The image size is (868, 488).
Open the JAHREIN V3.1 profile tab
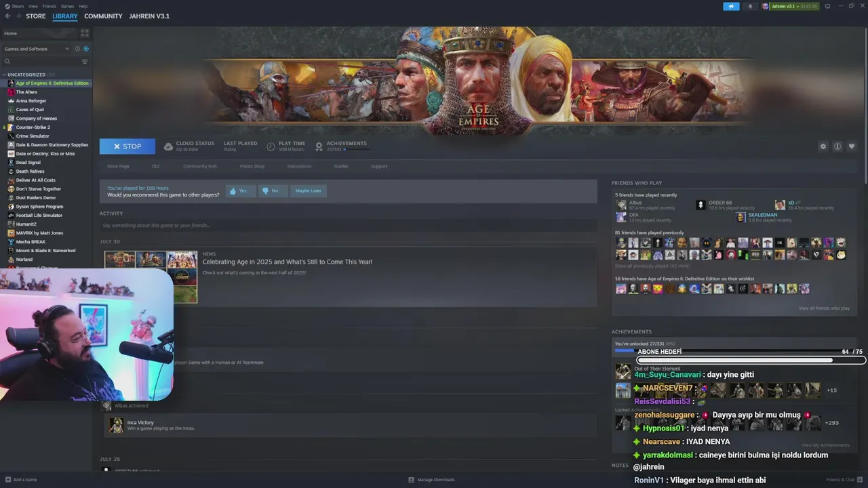[x=149, y=16]
